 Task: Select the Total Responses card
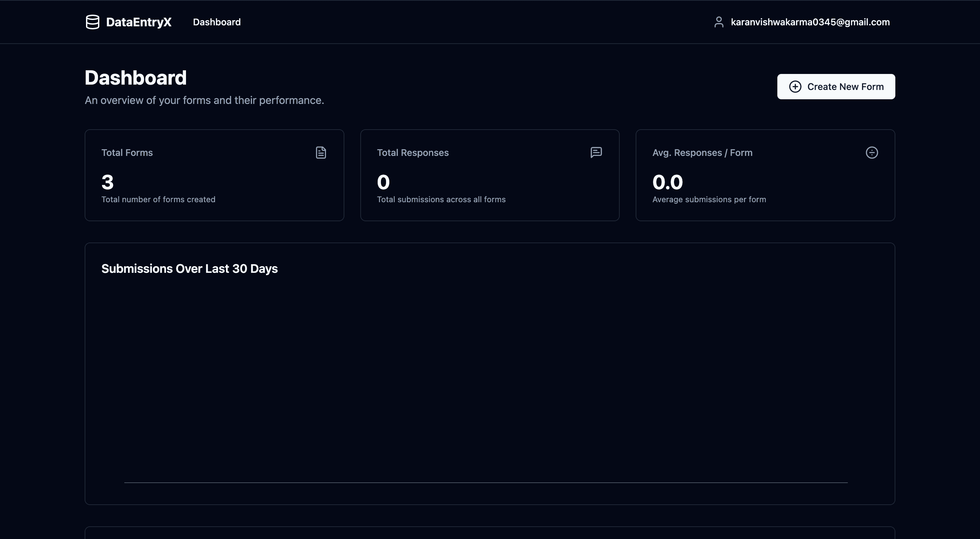click(x=490, y=175)
